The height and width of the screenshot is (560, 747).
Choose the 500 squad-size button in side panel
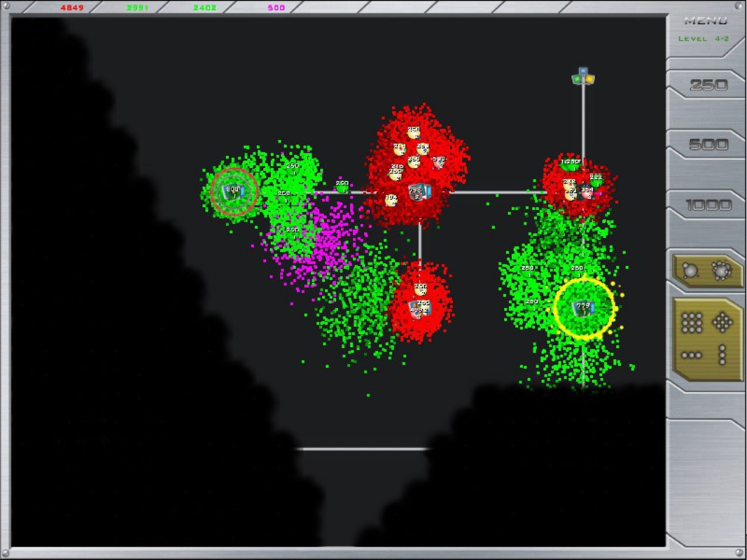point(708,145)
